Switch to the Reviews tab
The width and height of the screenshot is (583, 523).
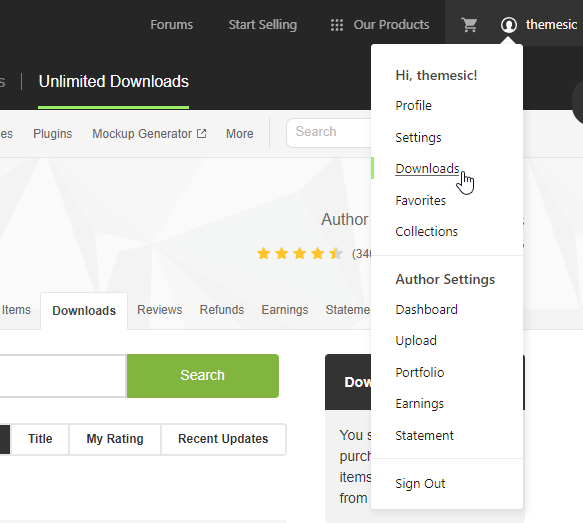160,310
